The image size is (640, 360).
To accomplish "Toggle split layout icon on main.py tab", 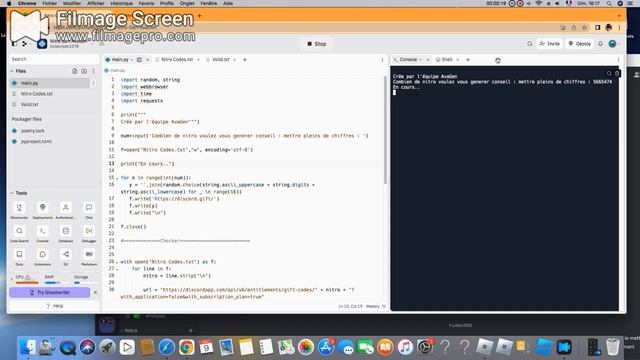I will 139,60.
